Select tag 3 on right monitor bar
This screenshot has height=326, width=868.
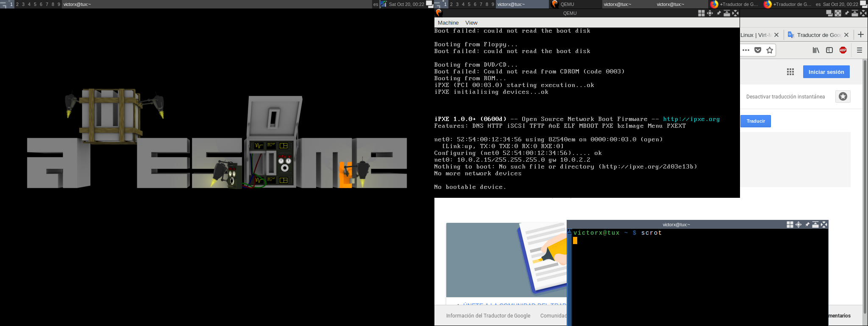457,4
